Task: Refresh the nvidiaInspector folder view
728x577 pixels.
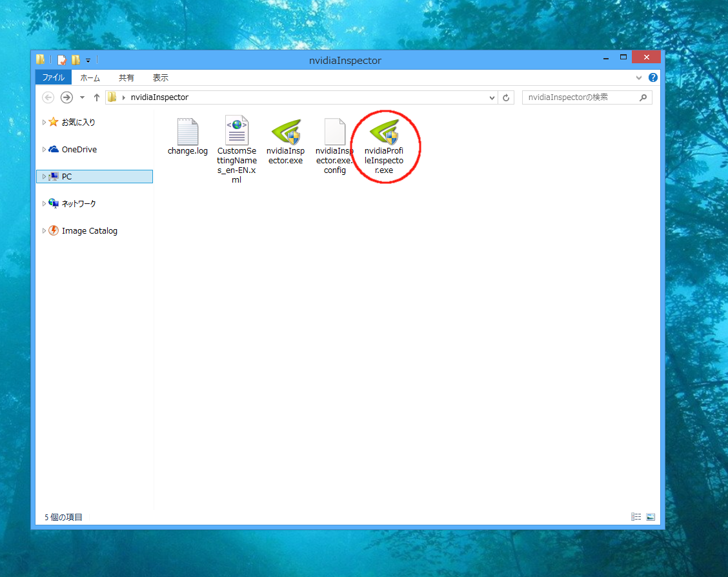Action: tap(506, 97)
